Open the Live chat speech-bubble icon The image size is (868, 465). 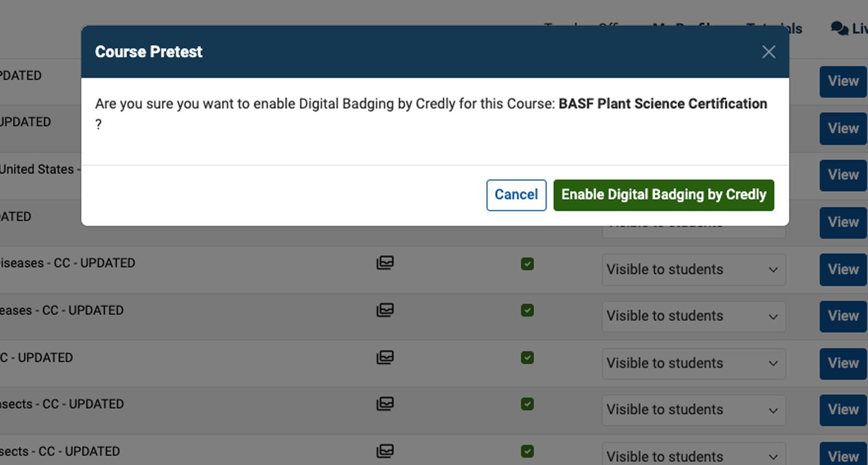pos(840,28)
